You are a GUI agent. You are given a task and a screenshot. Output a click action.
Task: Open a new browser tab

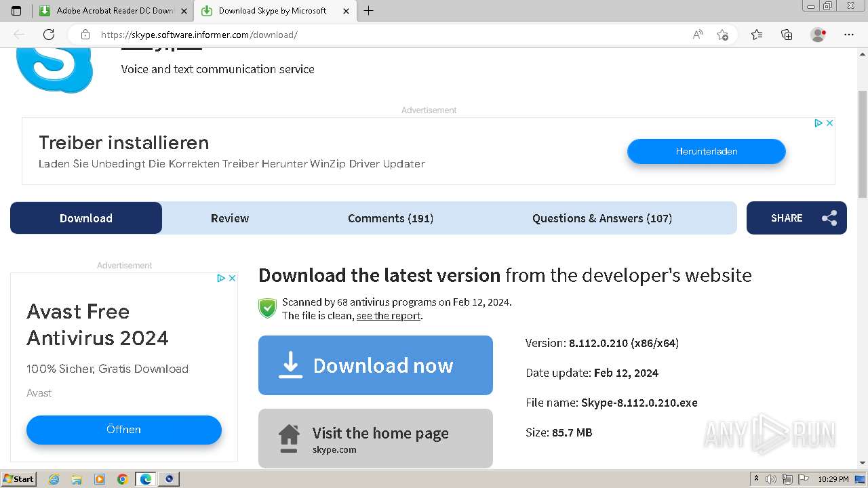368,11
